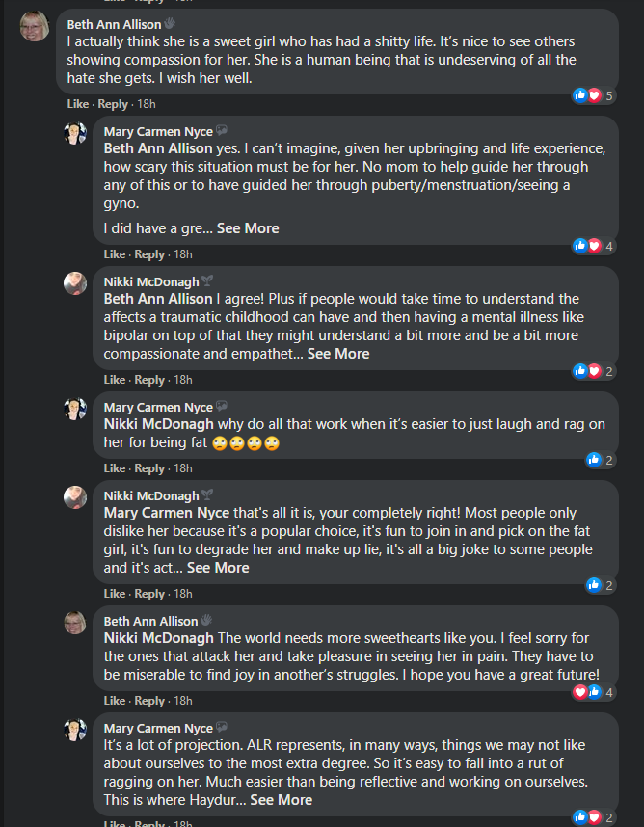Screen dimensions: 644x827
Task: Open Beth Ann Allison's profile picture on top comment
Action: [35, 26]
